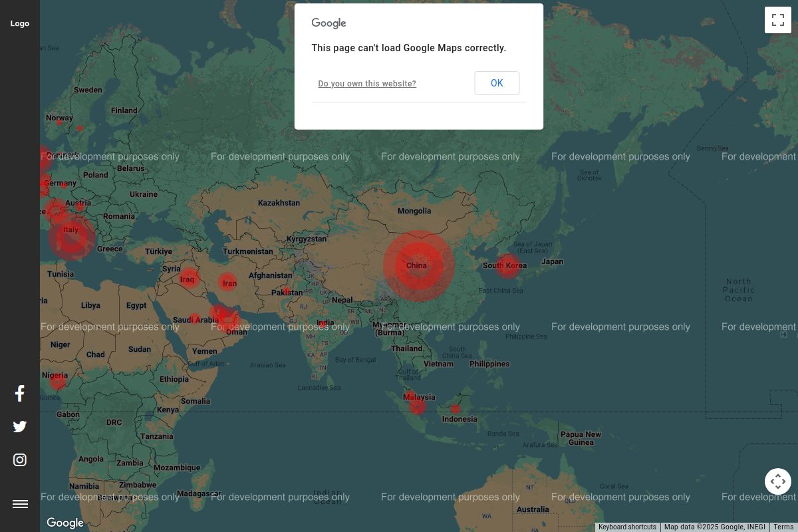This screenshot has height=532, width=798.
Task: Select the large China outbreak circle
Action: (x=418, y=266)
